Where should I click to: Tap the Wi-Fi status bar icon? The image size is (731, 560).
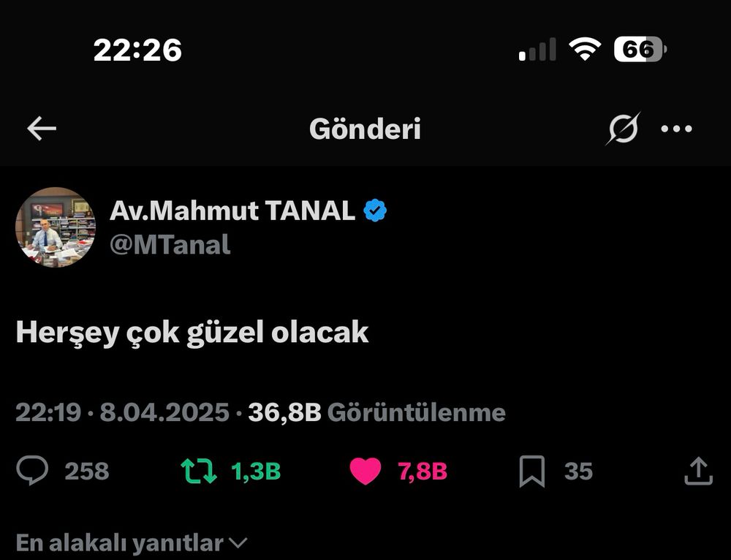coord(585,49)
